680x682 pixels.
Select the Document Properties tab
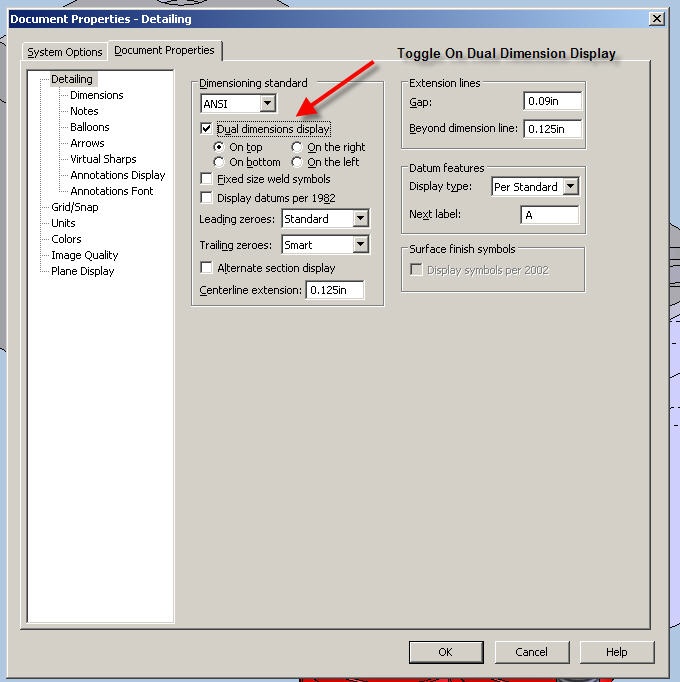(x=164, y=50)
